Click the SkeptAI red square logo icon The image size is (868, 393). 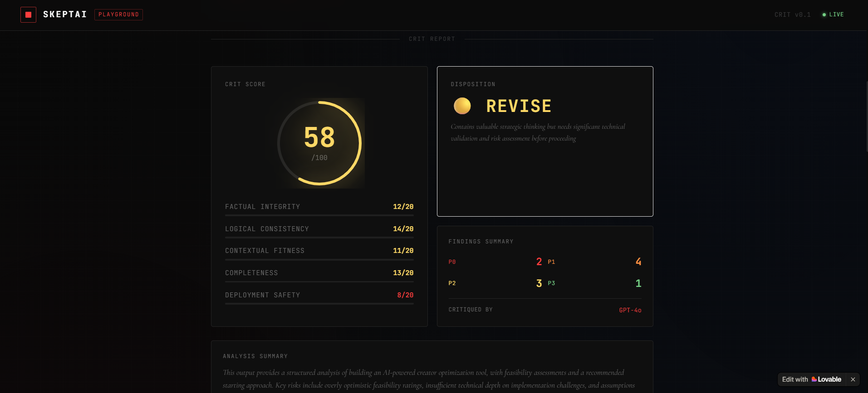28,15
